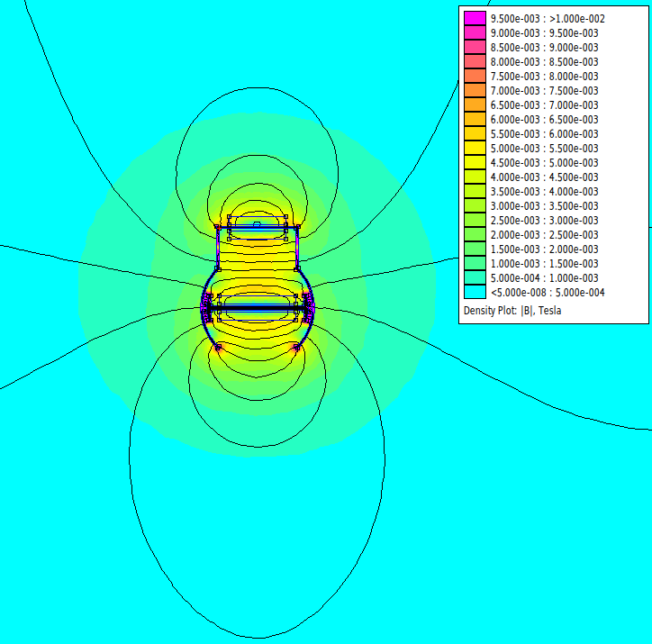Click the 'Density Plot: |B|, Tesla' caption

pos(512,311)
